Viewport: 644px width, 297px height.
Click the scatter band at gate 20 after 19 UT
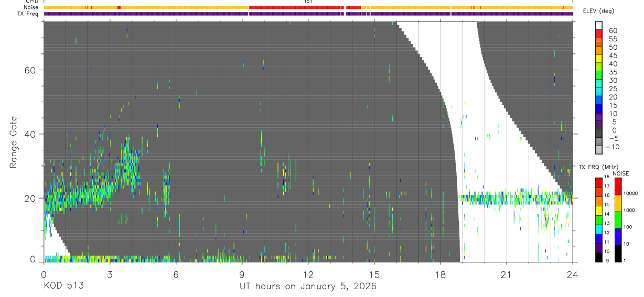click(516, 198)
